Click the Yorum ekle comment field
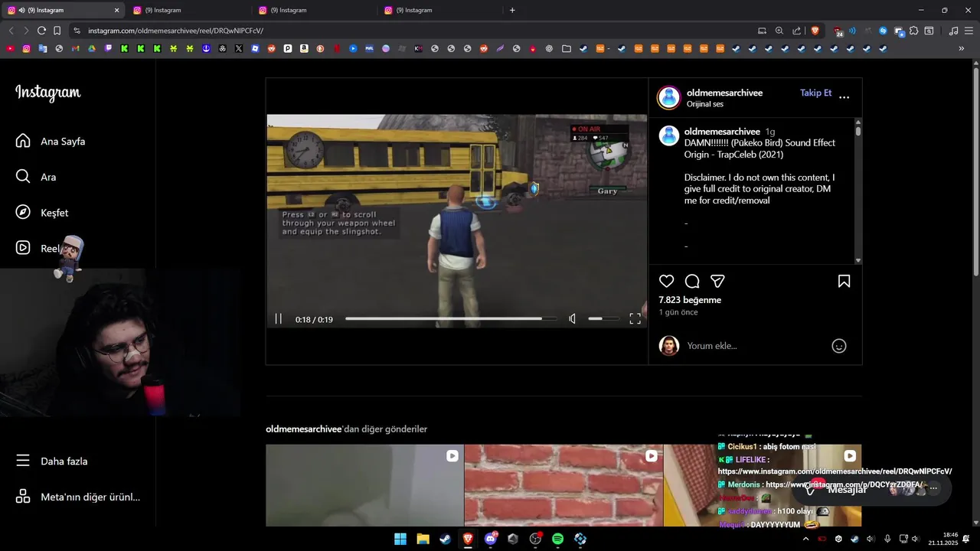Screen dimensions: 980x551 tap(754, 346)
